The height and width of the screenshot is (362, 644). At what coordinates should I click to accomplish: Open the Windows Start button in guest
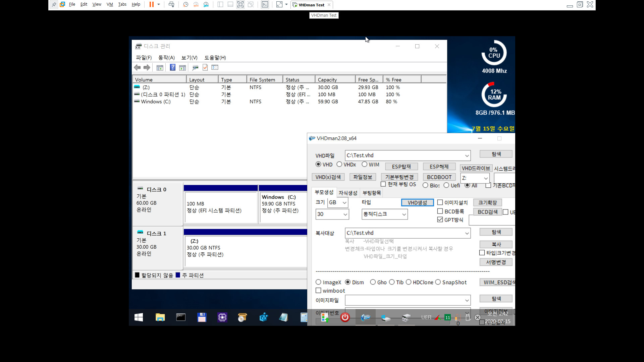[139, 317]
